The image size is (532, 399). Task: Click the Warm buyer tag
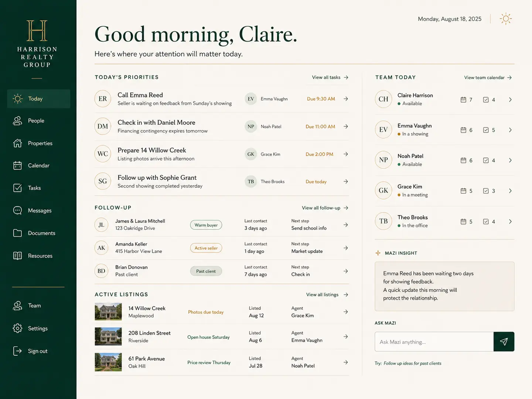point(206,225)
